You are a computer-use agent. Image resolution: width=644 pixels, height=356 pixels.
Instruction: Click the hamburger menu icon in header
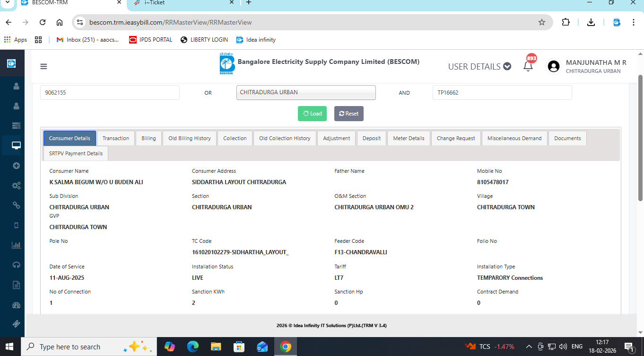pyautogui.click(x=44, y=67)
